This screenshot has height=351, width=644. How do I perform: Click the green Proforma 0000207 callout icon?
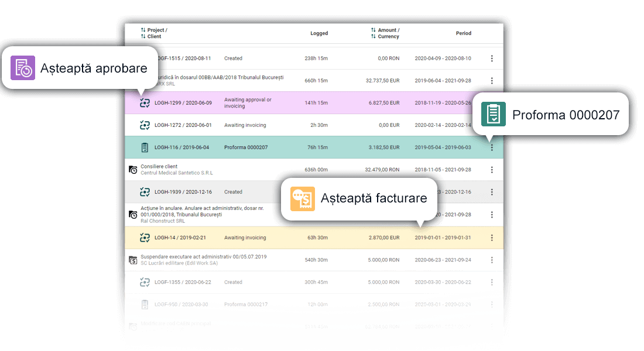point(494,114)
